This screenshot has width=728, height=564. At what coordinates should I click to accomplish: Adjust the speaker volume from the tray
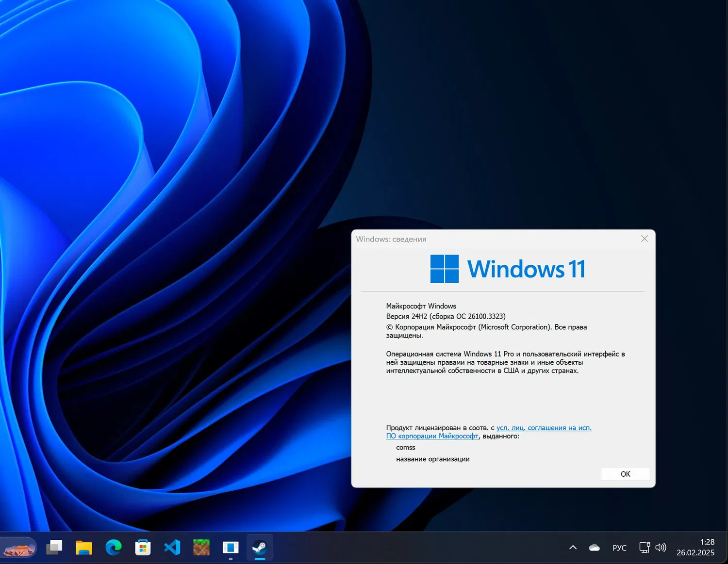point(661,547)
